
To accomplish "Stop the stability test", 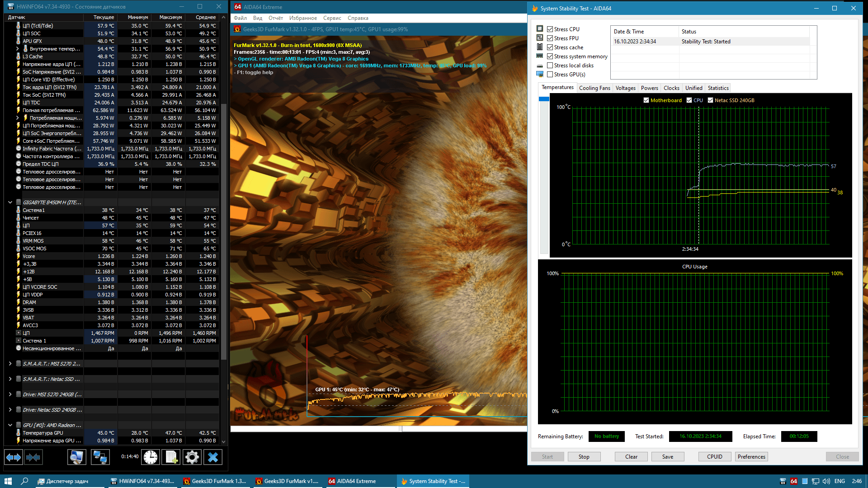I will [584, 457].
